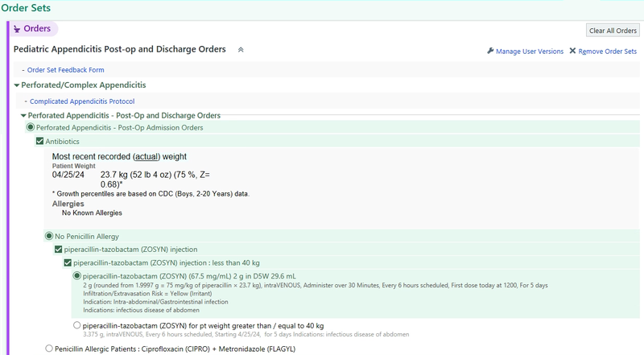Image resolution: width=644 pixels, height=355 pixels.
Task: Click the Manage User Versions link
Action: click(x=529, y=52)
